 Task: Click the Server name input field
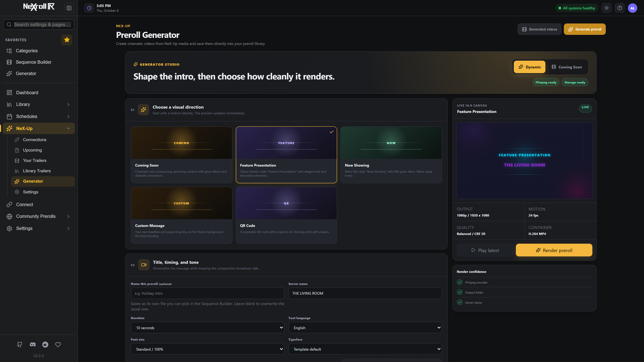pos(365,293)
